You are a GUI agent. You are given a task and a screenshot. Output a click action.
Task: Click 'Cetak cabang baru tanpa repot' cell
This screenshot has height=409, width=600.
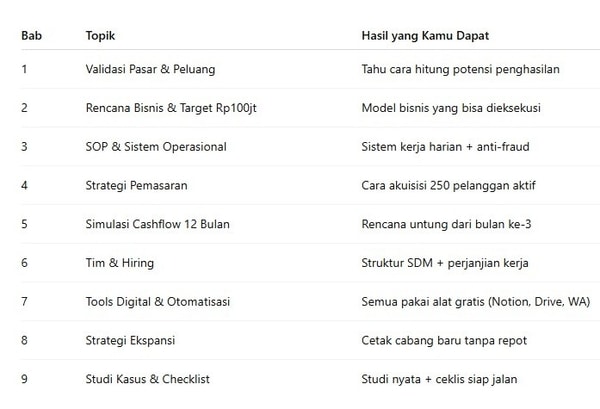(x=444, y=341)
